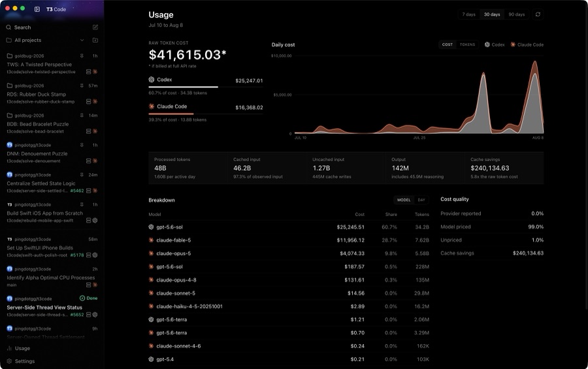The image size is (588, 369).
Task: Select the claude-sonnet-4-6 model row
Action: point(289,346)
